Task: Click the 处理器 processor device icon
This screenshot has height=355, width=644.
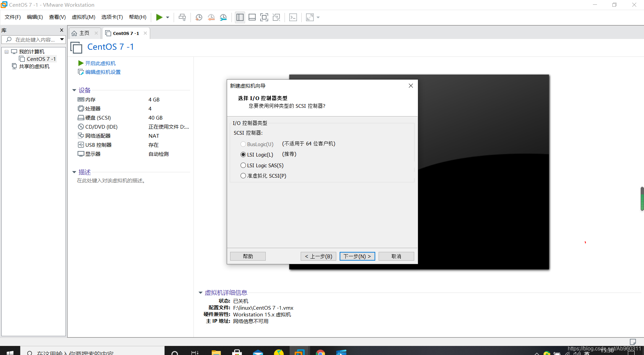Action: tap(81, 108)
